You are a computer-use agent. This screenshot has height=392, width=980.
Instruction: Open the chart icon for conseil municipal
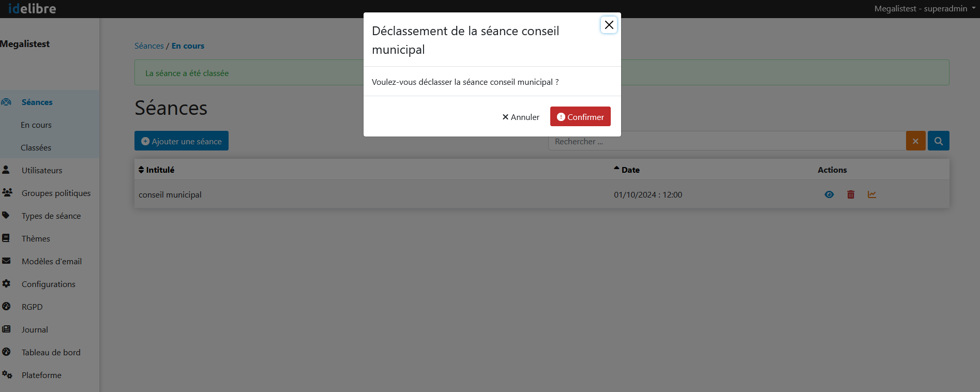click(872, 194)
